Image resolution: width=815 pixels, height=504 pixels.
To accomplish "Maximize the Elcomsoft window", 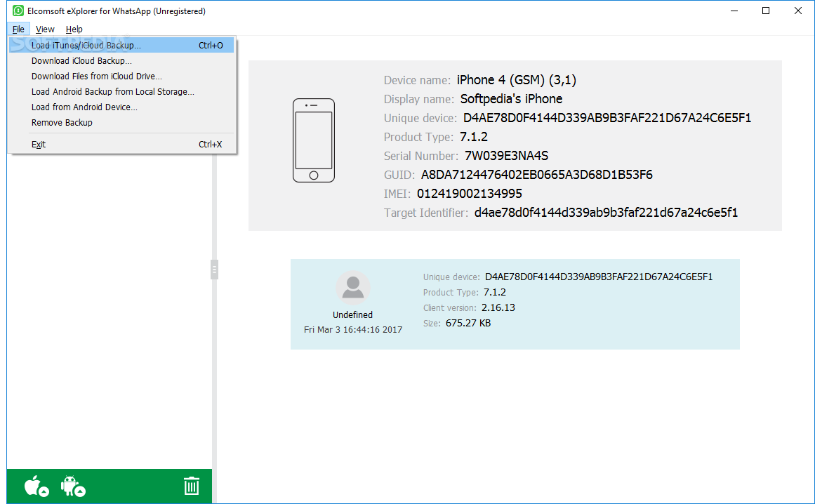I will point(766,11).
